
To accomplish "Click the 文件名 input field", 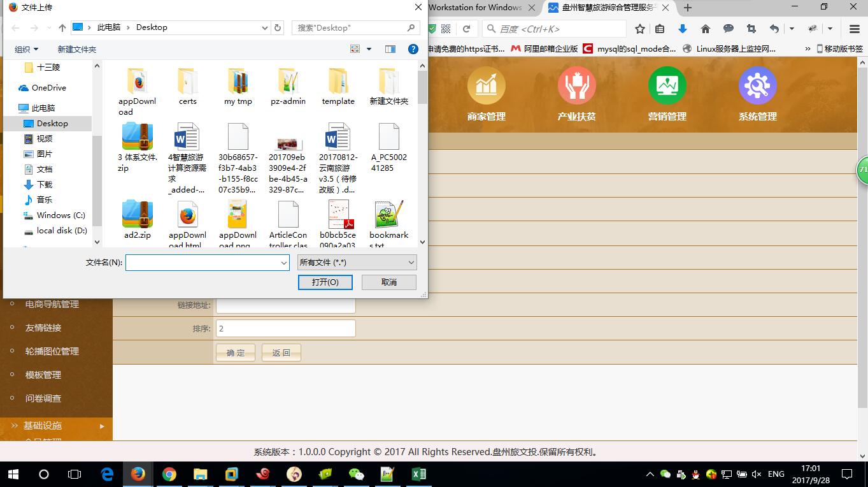I will click(203, 263).
